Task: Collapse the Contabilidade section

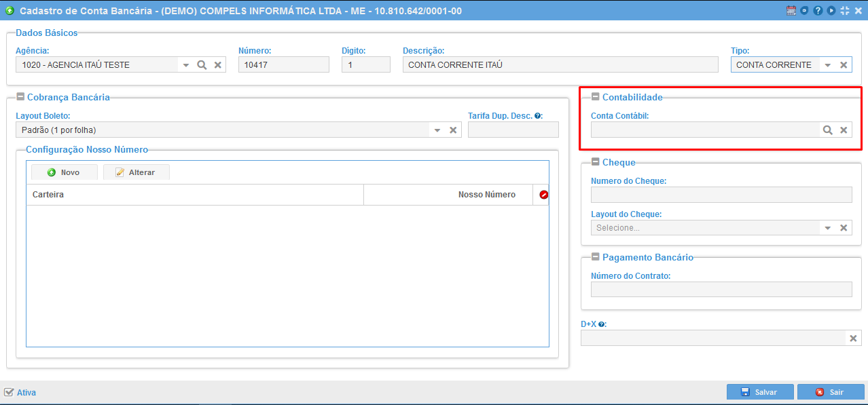Action: 596,97
